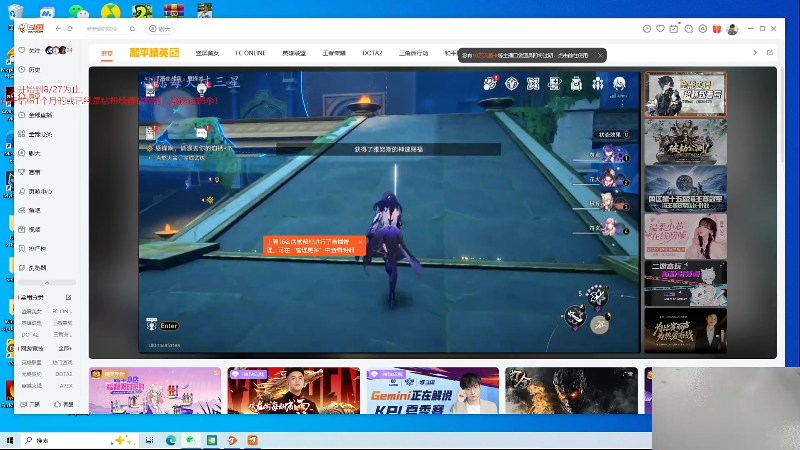Click the user avatar in header
Viewport: 800px width, 450px height.
(x=732, y=29)
